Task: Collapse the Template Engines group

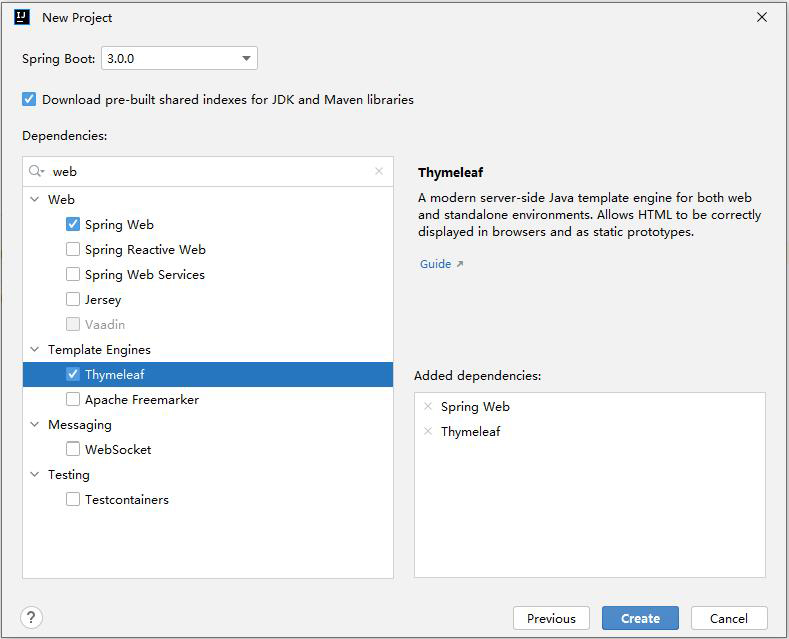Action: [35, 349]
